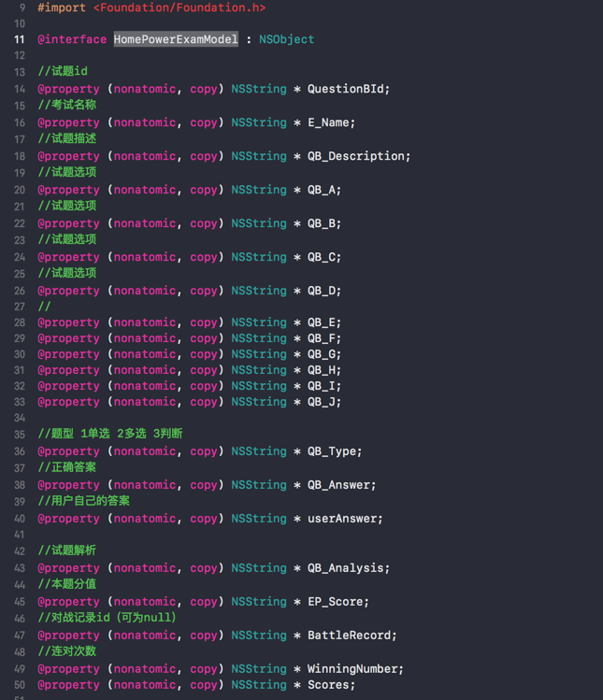The height and width of the screenshot is (700, 603).
Task: Click line number 11 in the gutter
Action: click(x=20, y=39)
